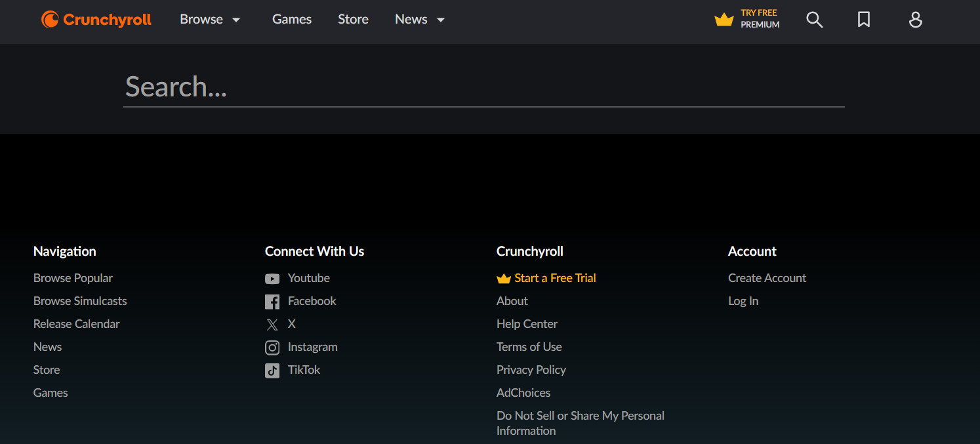Click Try Free Premium text
This screenshot has width=980, height=444.
pyautogui.click(x=760, y=18)
